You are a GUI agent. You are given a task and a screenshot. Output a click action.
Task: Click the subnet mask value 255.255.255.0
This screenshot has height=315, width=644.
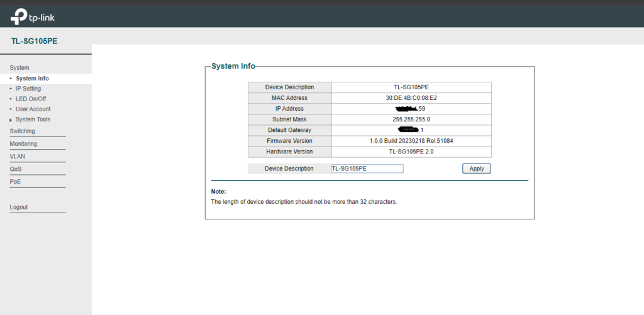411,119
